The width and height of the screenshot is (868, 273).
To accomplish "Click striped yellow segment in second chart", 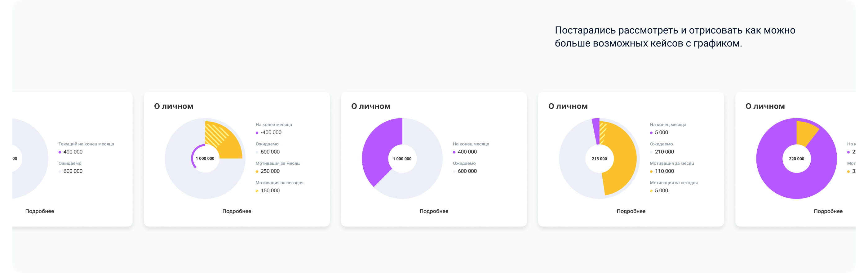I will pyautogui.click(x=216, y=135).
